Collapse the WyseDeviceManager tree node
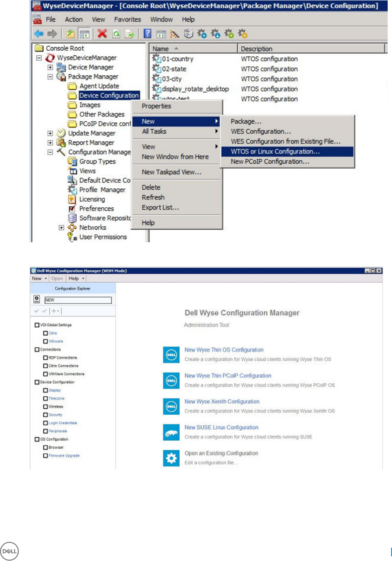 (39, 58)
